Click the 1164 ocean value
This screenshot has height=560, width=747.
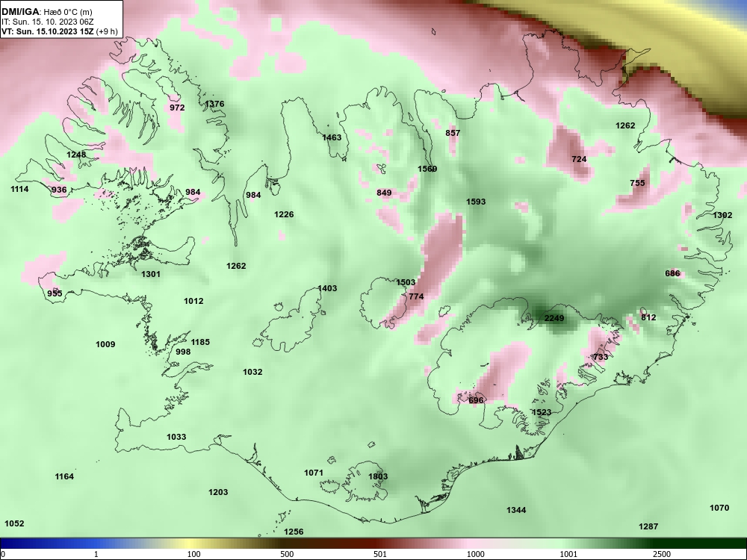64,476
